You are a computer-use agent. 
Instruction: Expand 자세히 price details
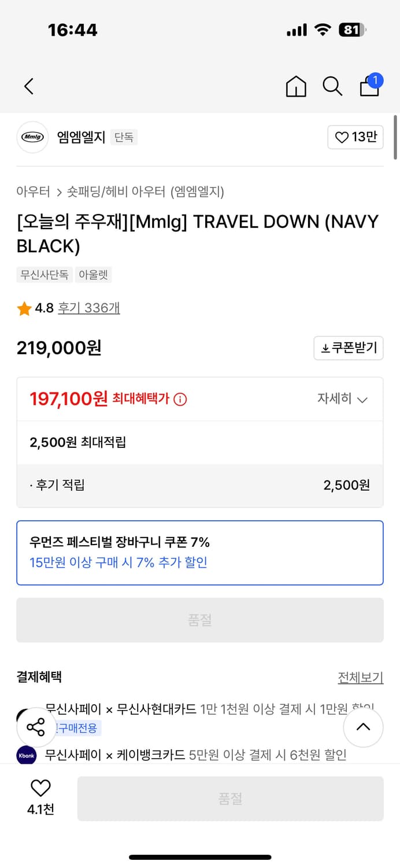342,399
